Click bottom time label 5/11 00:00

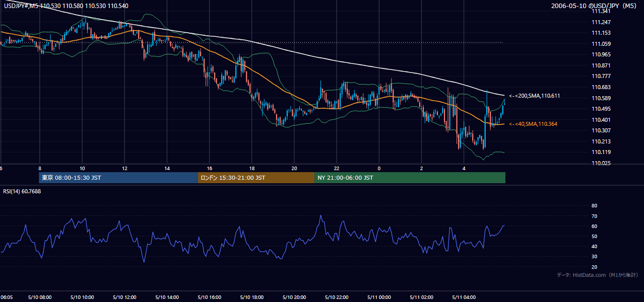point(379,297)
